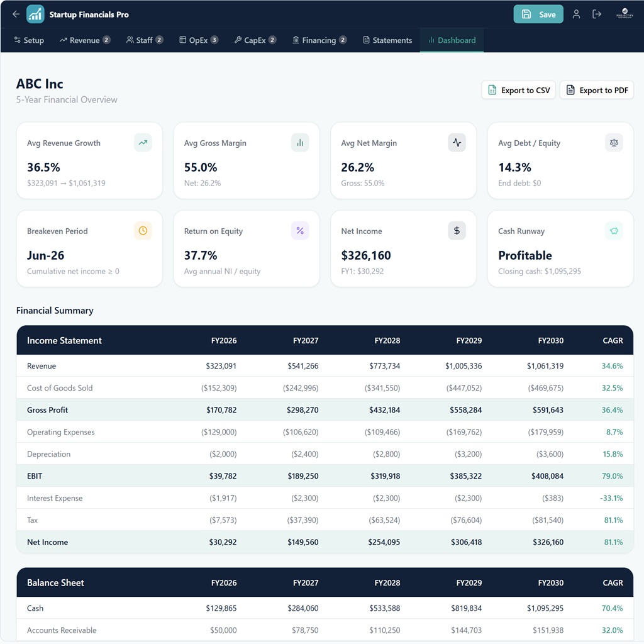Switch to the Revenue tab

click(85, 40)
